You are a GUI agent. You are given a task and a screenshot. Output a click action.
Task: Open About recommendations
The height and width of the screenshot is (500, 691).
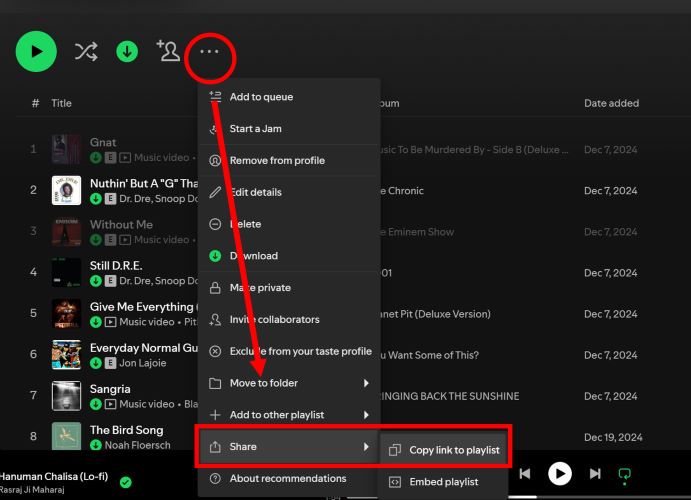point(289,478)
